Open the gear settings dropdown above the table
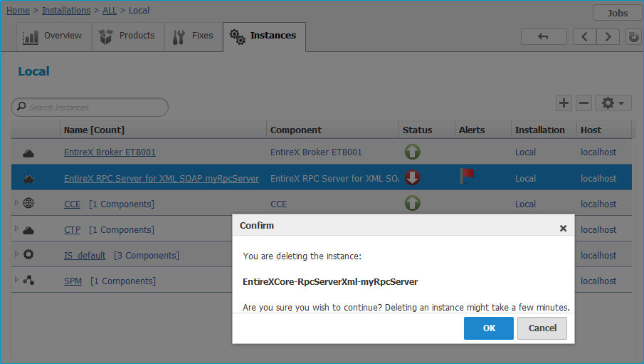The image size is (644, 364). (613, 103)
